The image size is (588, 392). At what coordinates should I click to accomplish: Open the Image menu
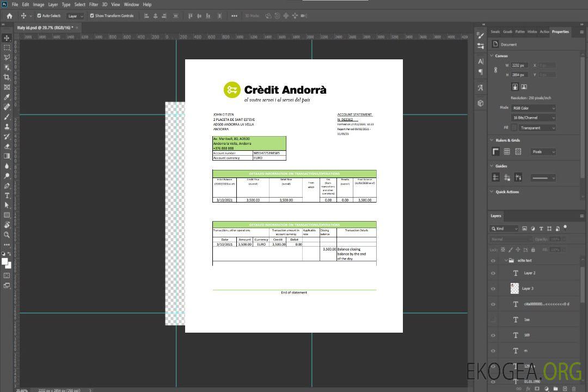click(38, 4)
